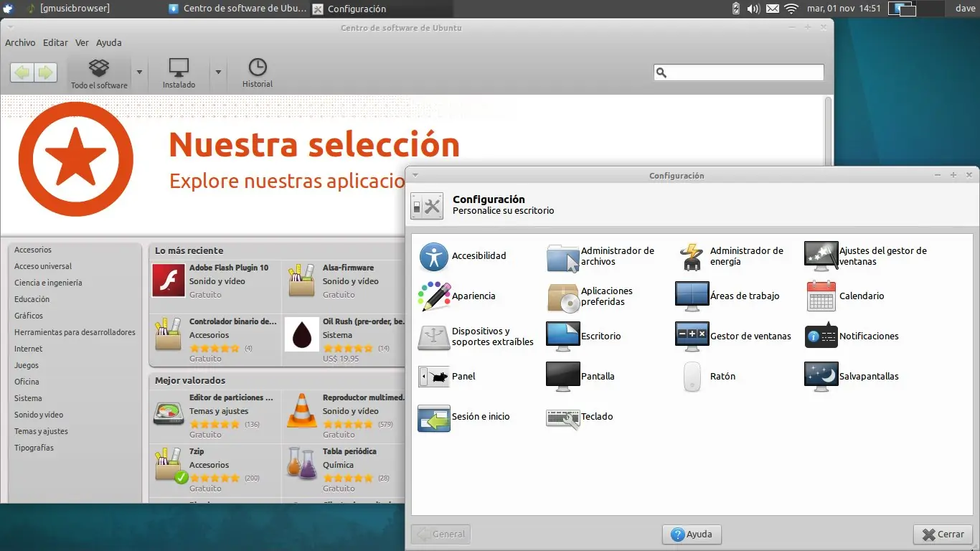
Task: Open Software Center window menu arrow in titlebar
Action: pyautogui.click(x=10, y=27)
